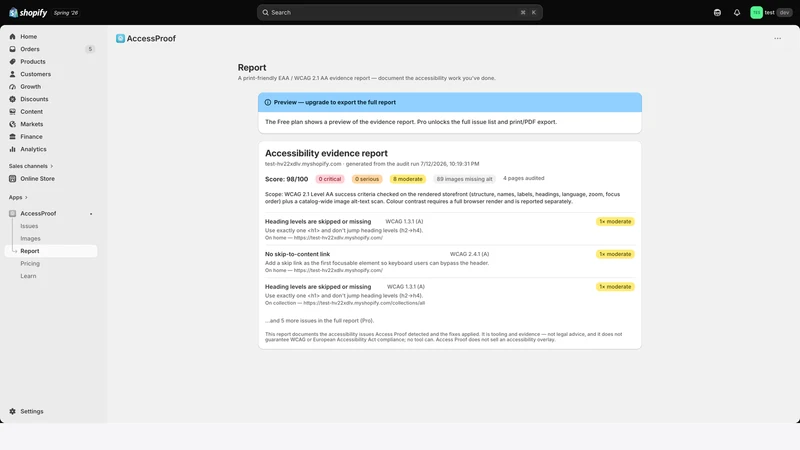
Task: Open the Learn page
Action: tap(28, 276)
